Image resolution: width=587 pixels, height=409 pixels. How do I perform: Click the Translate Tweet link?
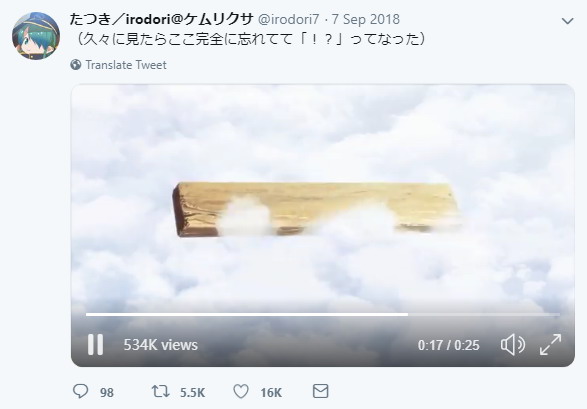click(126, 65)
